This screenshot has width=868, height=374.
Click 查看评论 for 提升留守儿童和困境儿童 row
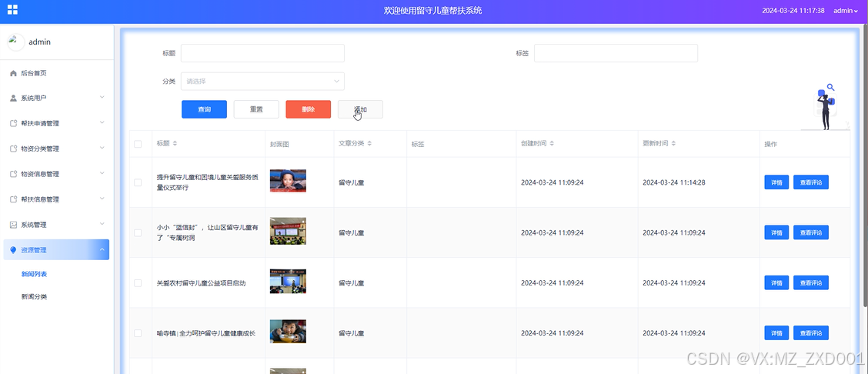811,182
